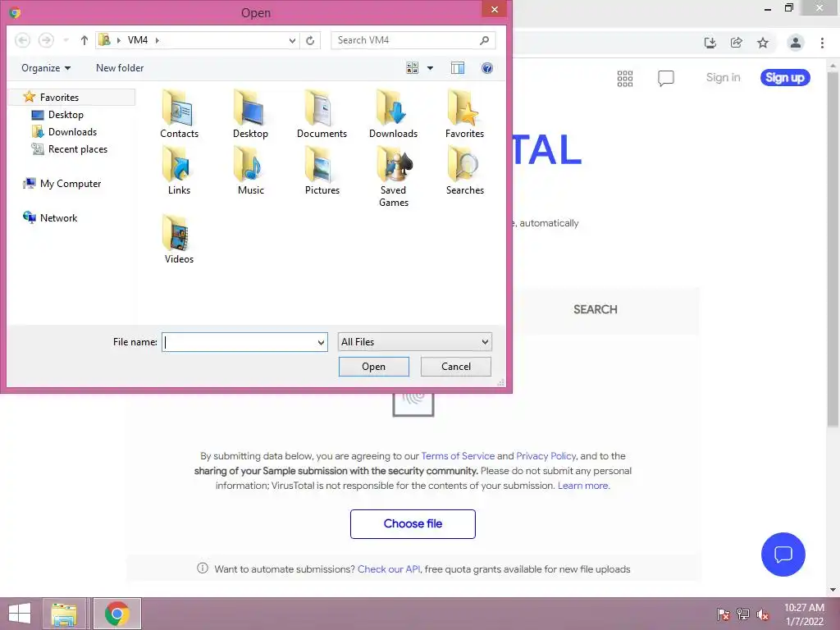
Task: Open the Contacts folder
Action: click(179, 114)
